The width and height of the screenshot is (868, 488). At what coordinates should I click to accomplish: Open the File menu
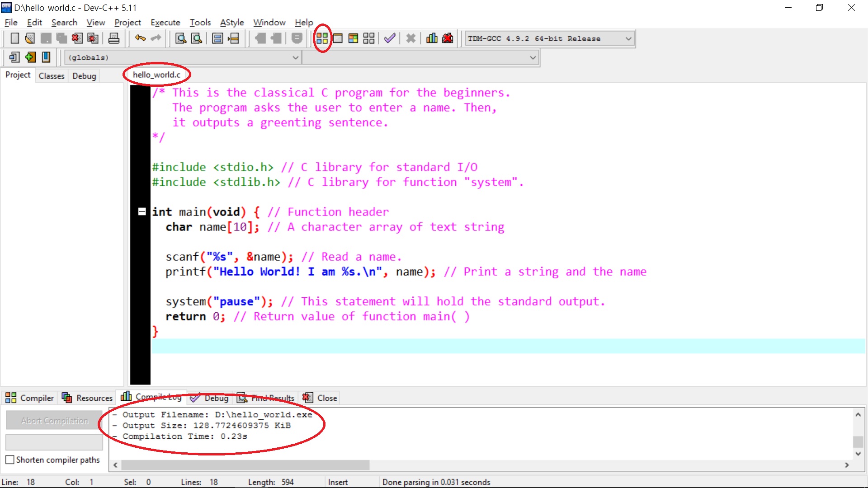coord(11,22)
